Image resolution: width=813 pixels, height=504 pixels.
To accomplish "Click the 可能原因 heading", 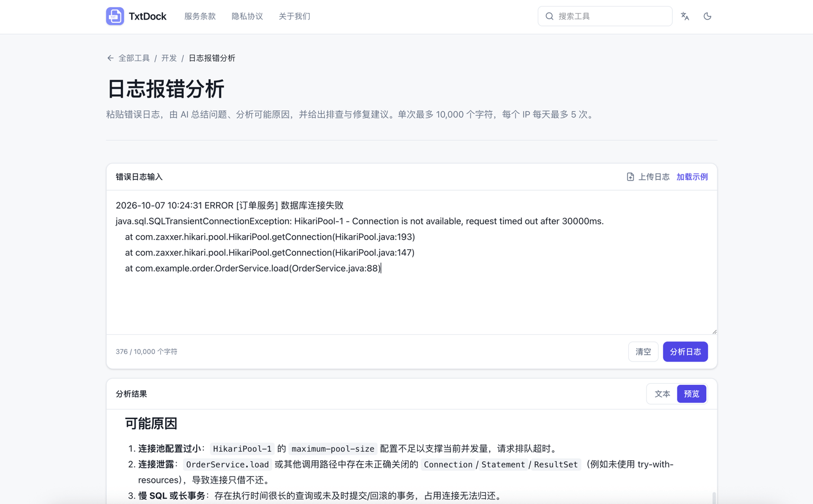I will coord(151,423).
